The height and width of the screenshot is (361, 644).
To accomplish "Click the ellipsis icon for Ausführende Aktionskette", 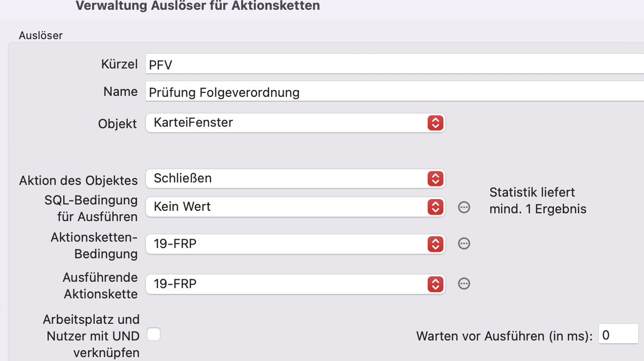I will click(x=464, y=283).
